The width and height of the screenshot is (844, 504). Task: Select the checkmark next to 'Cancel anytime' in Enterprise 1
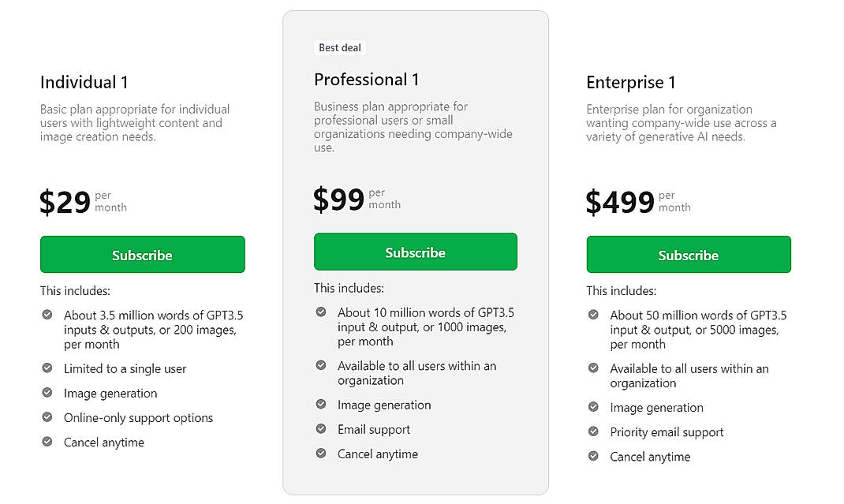[593, 456]
